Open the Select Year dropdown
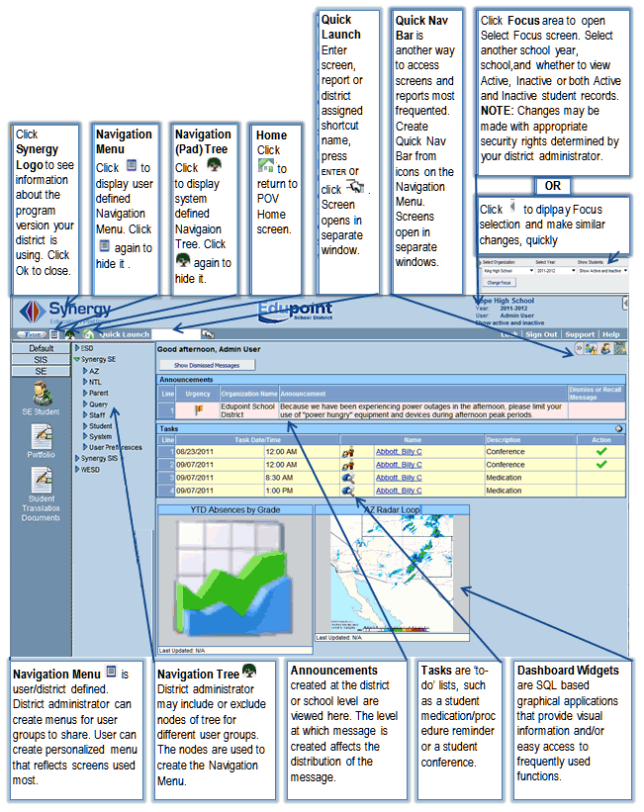 [555, 271]
